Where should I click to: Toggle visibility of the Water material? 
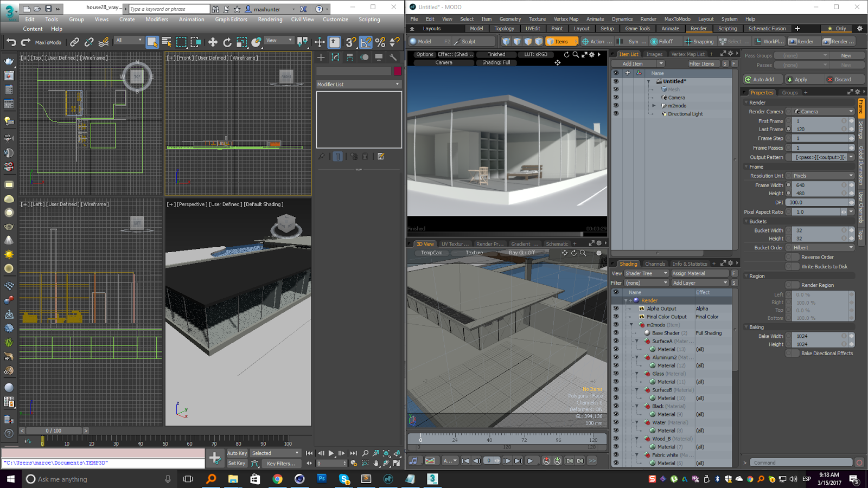[616, 422]
